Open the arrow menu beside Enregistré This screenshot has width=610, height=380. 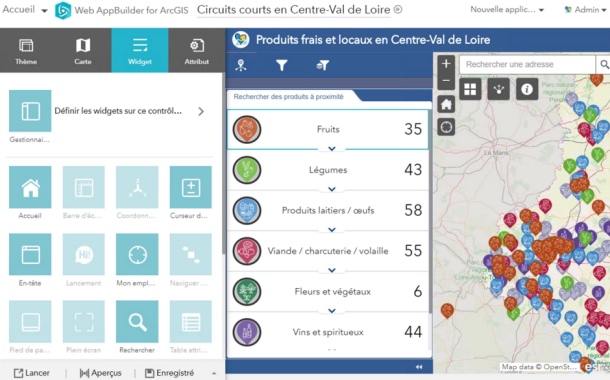pyautogui.click(x=214, y=373)
